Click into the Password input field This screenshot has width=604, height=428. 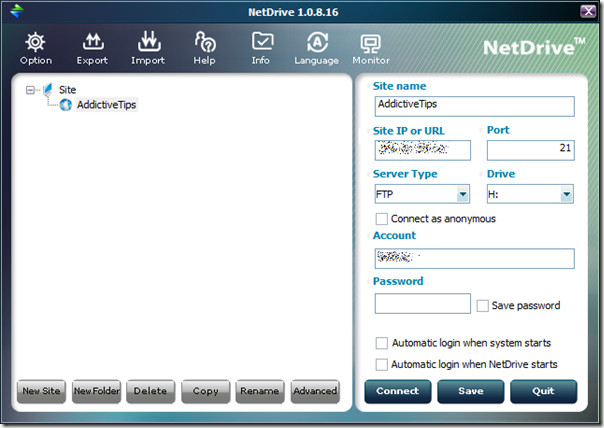(x=423, y=304)
